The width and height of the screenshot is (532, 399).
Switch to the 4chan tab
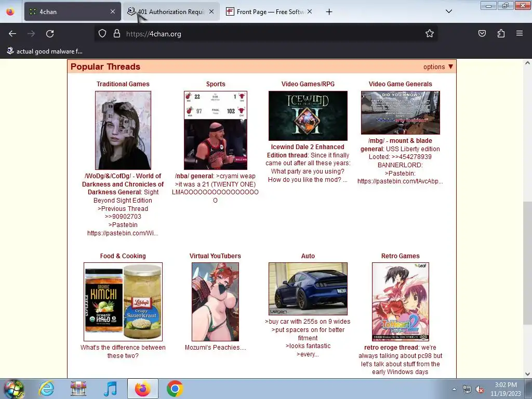pos(73,11)
